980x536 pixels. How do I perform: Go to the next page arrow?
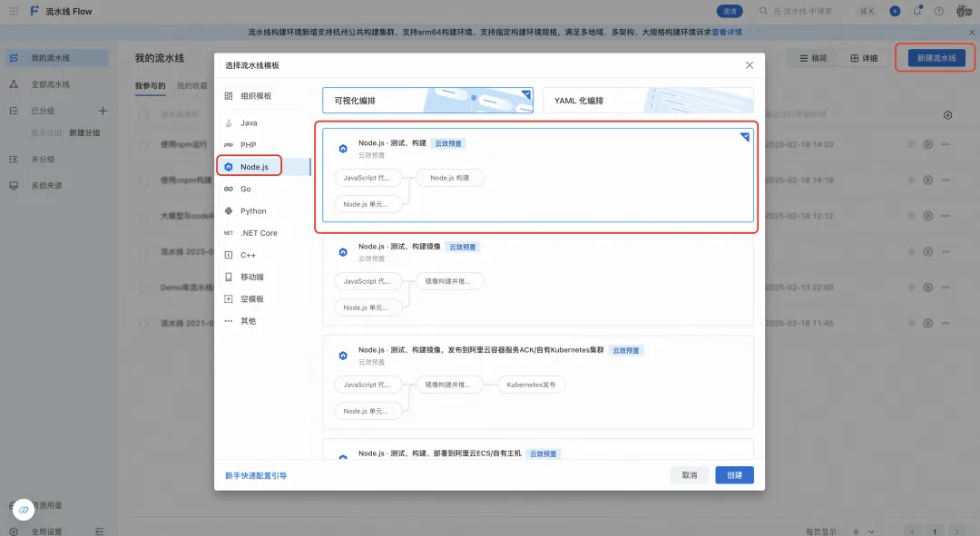coord(957,531)
